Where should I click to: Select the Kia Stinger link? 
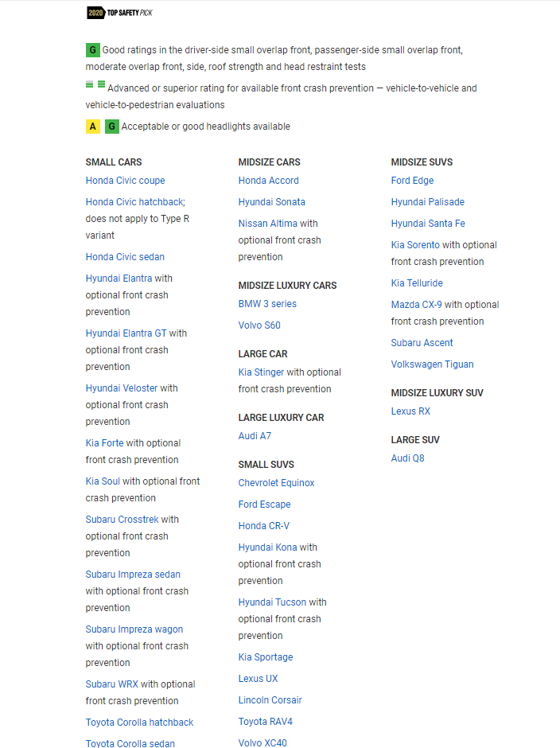click(261, 372)
